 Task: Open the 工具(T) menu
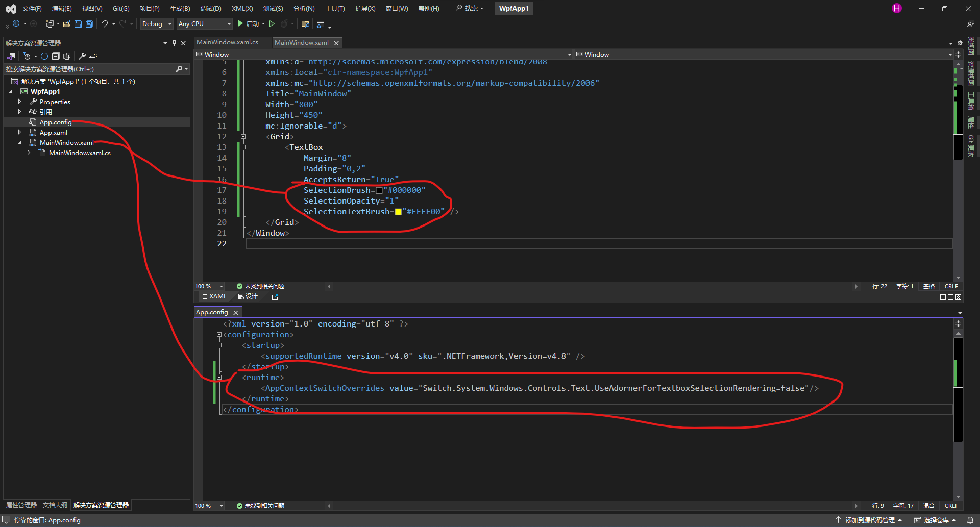(335, 8)
